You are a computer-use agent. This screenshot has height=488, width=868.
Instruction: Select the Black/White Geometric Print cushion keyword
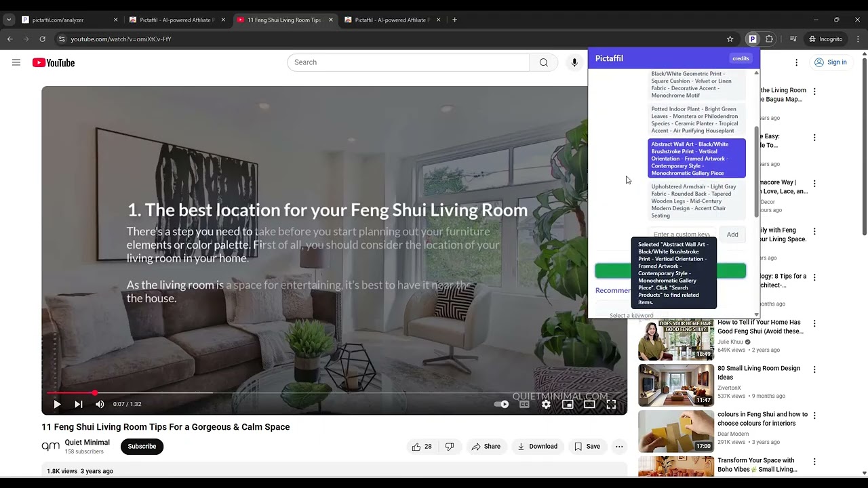pos(696,84)
